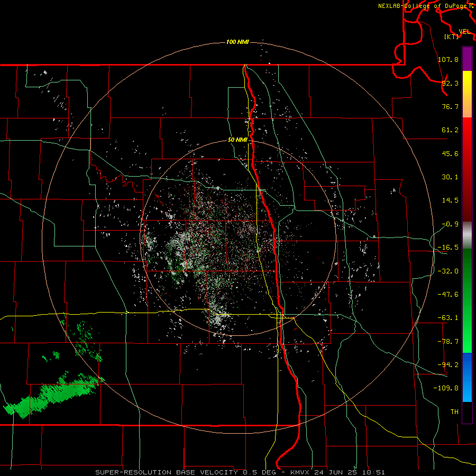Select the -63.1 scale value
This screenshot has width=476, height=476.
448,318
